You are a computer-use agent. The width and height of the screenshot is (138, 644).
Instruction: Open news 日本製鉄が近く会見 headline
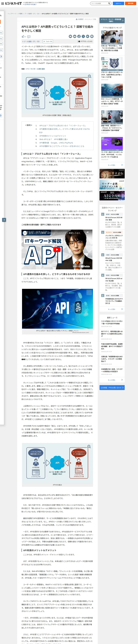(x=112, y=370)
